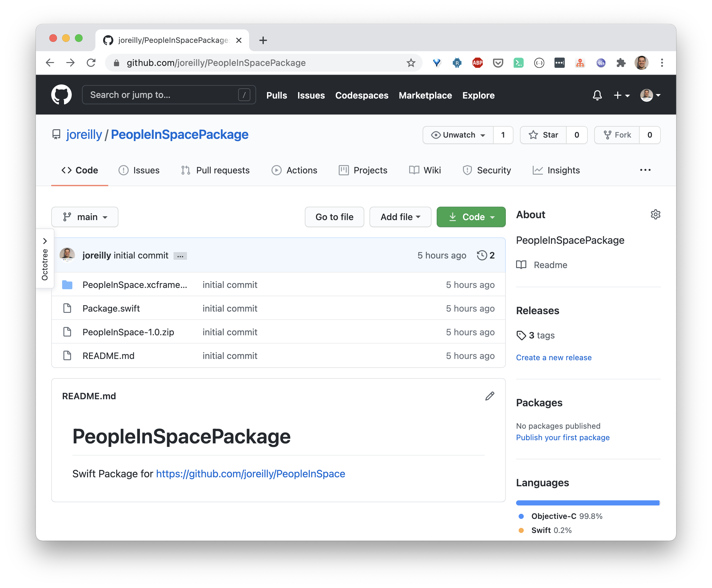
Task: Click the languages percentage bar
Action: (x=588, y=503)
